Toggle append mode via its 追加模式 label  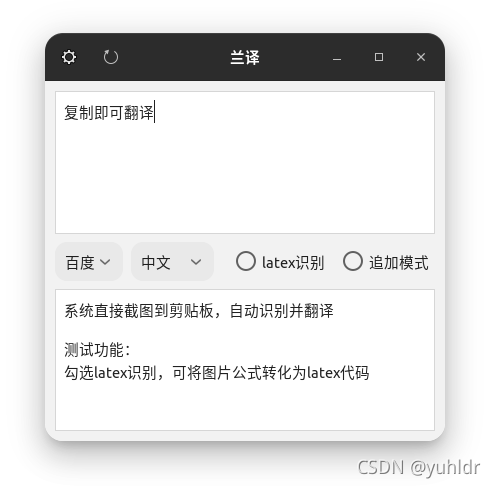click(399, 263)
